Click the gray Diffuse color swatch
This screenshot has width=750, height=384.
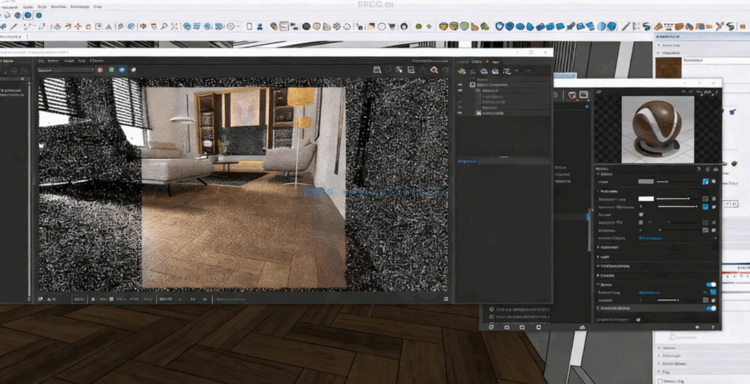click(x=646, y=182)
